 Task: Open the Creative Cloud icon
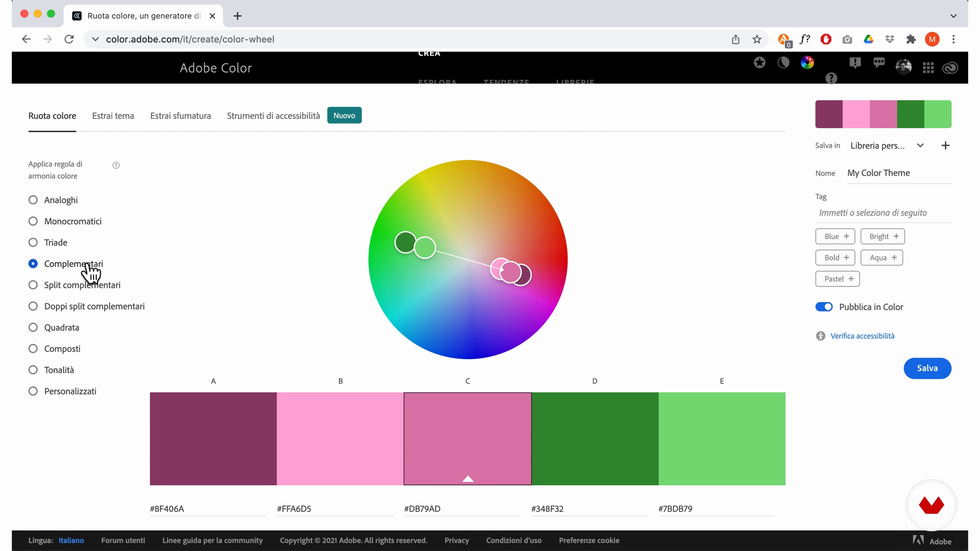pos(950,68)
